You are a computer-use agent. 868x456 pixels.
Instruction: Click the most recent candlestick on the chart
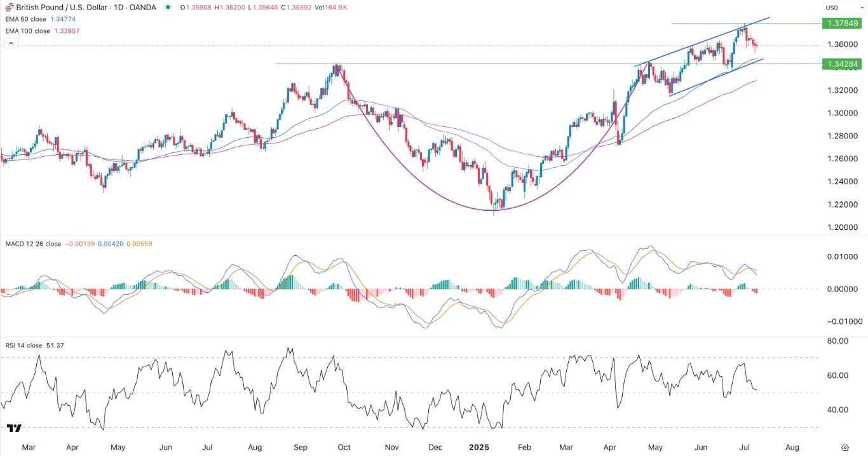(756, 44)
